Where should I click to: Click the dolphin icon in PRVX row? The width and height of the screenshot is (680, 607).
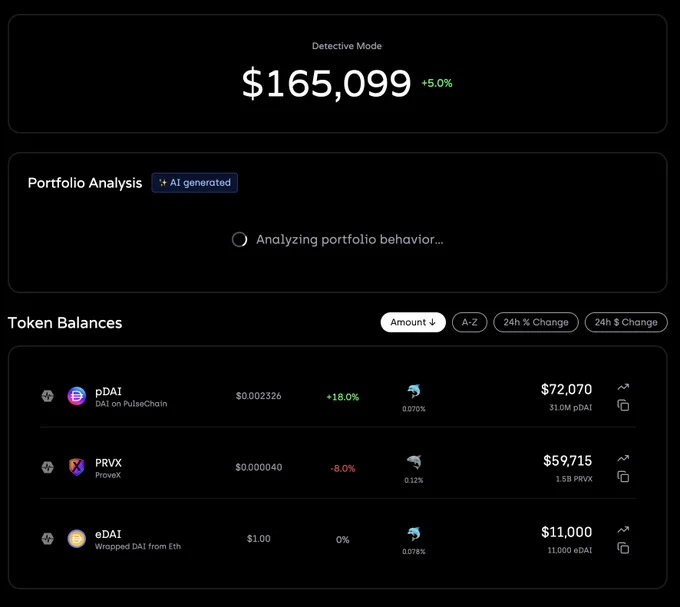tap(414, 462)
